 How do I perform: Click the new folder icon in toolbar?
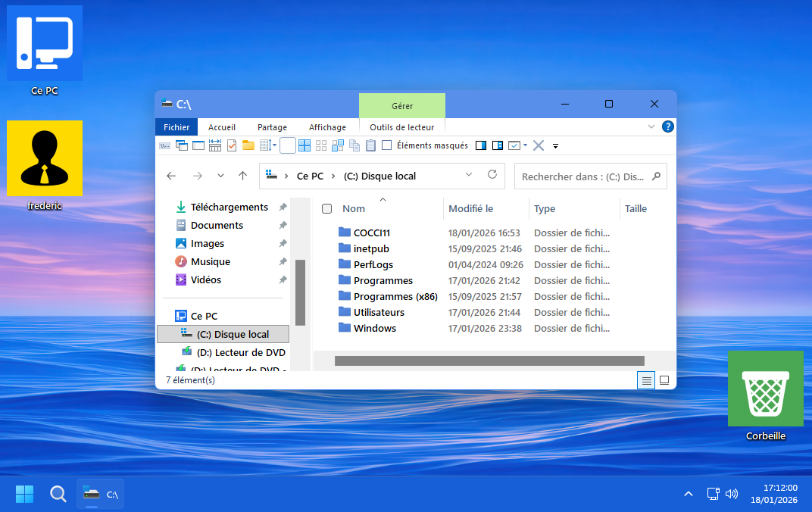click(248, 145)
